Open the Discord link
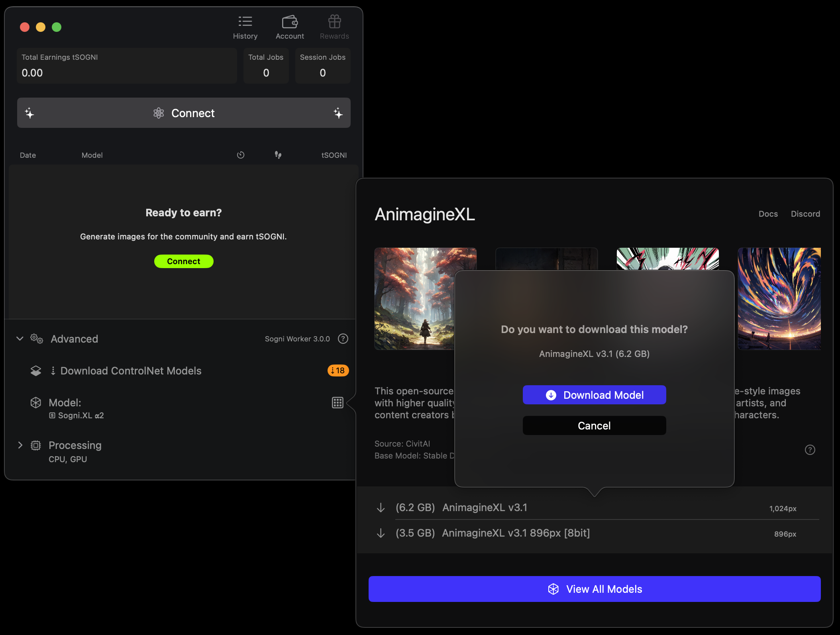This screenshot has width=840, height=635. point(805,214)
